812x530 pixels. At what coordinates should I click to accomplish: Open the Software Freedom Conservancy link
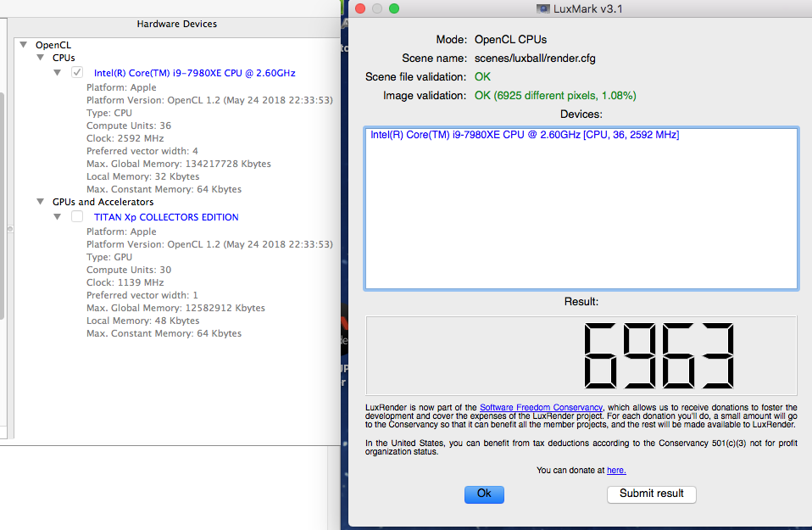click(541, 408)
